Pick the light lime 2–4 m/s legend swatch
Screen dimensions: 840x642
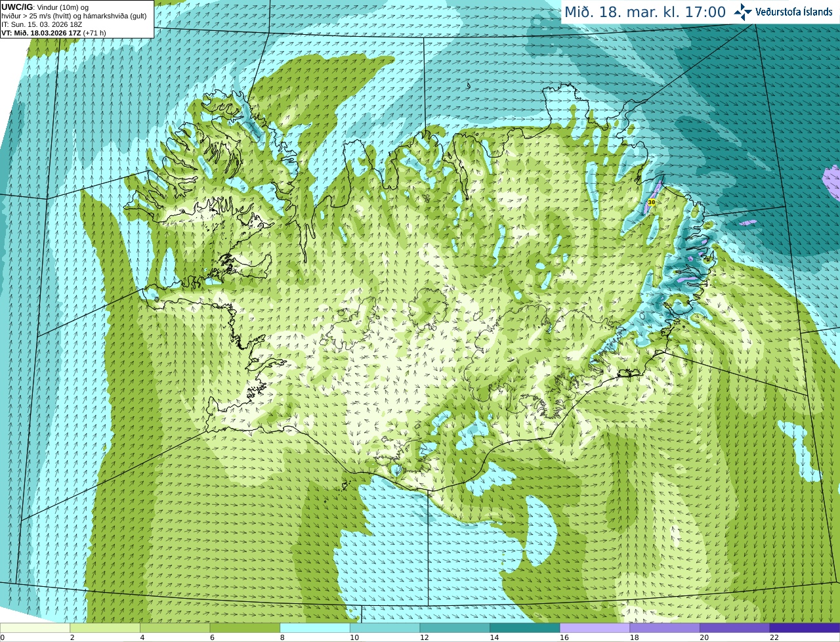(x=105, y=628)
